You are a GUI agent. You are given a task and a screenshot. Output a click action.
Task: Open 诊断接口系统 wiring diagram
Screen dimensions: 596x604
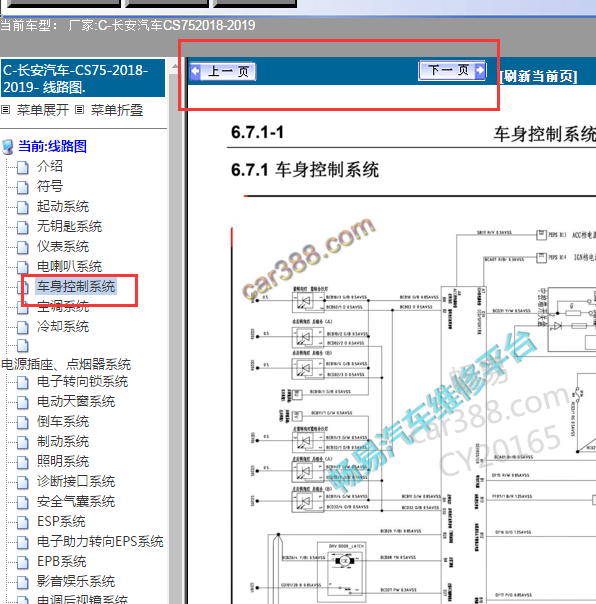pyautogui.click(x=76, y=482)
